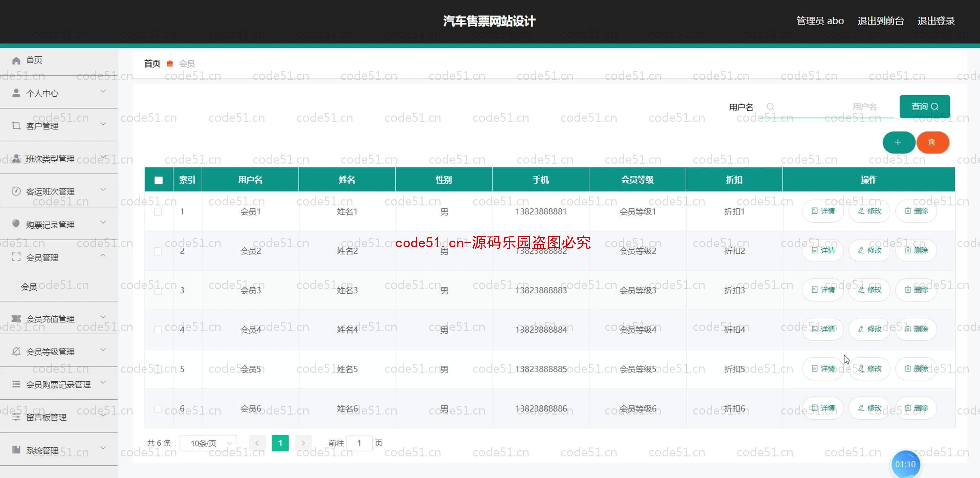Expand the 会员充值管理 chevron

click(103, 317)
